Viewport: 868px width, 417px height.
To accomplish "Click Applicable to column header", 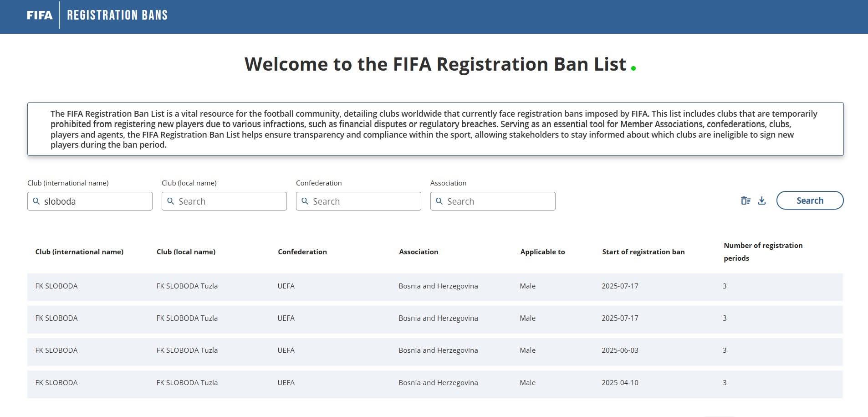I will 542,252.
